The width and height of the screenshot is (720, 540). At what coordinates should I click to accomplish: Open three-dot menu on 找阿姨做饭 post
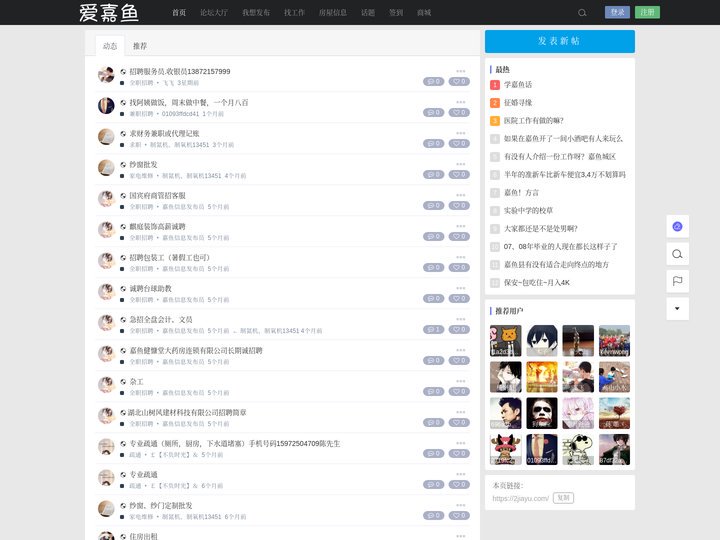click(461, 102)
